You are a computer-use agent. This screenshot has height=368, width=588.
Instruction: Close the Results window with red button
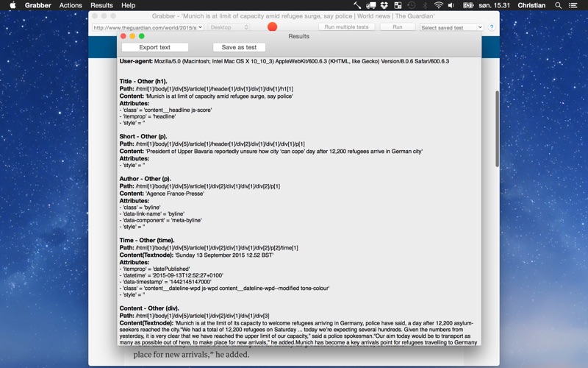tap(123, 36)
